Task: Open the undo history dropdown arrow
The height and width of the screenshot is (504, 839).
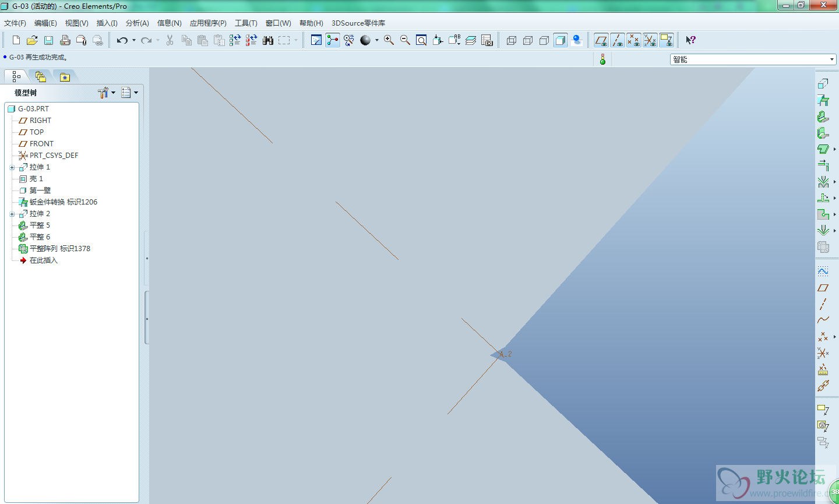Action: (x=134, y=40)
